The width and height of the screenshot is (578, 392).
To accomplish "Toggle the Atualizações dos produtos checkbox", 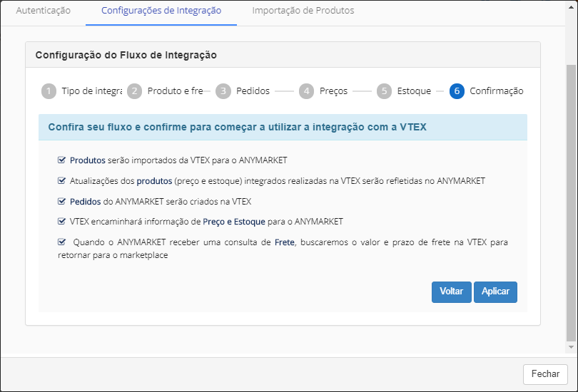I will click(x=62, y=181).
